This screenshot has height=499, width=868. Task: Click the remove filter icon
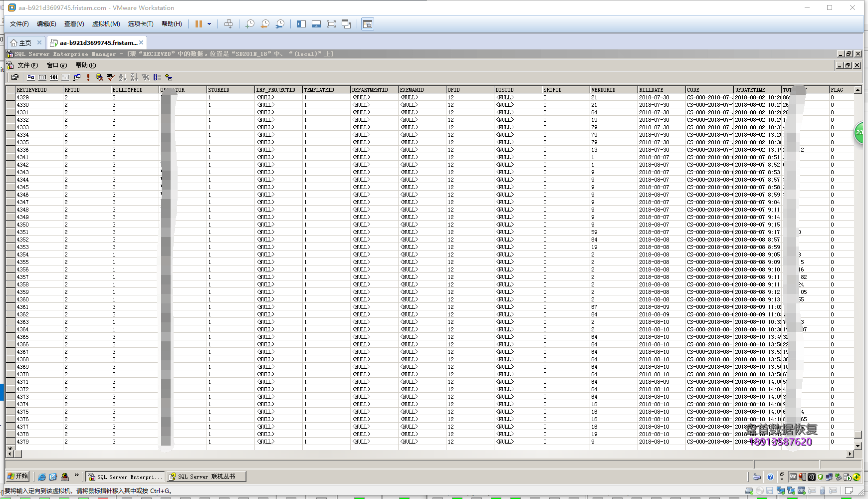[146, 77]
